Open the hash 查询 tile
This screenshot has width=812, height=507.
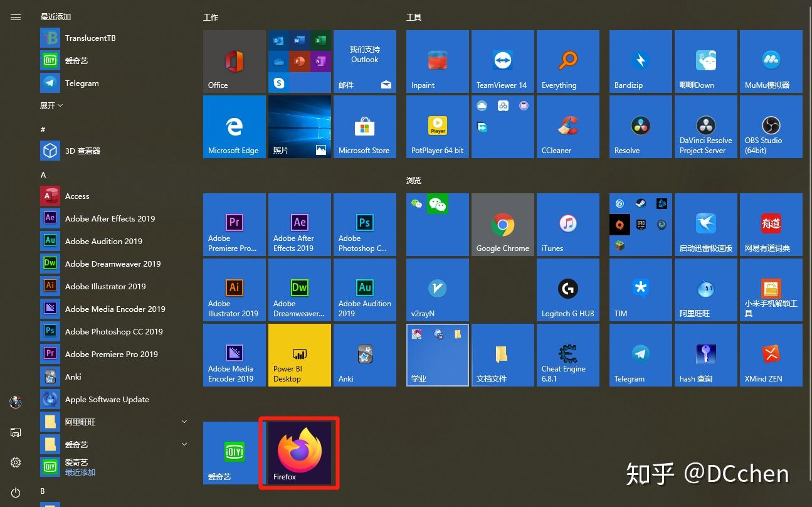point(706,355)
